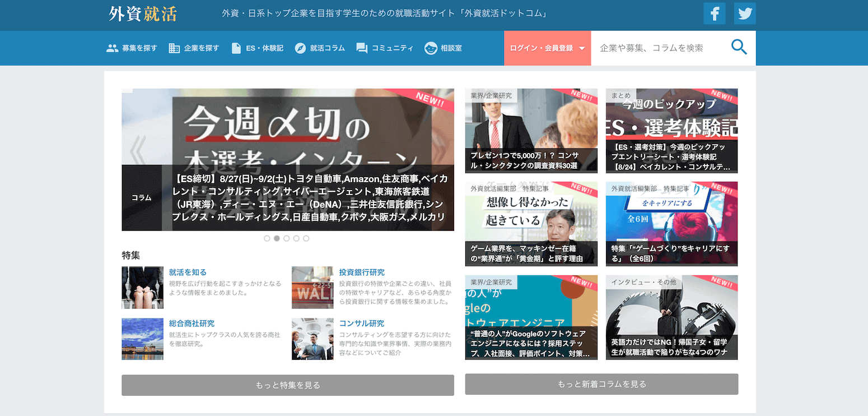Screen dimensions: 868x416
Task: Click the もっと新着コラムを見る button
Action: pyautogui.click(x=601, y=384)
